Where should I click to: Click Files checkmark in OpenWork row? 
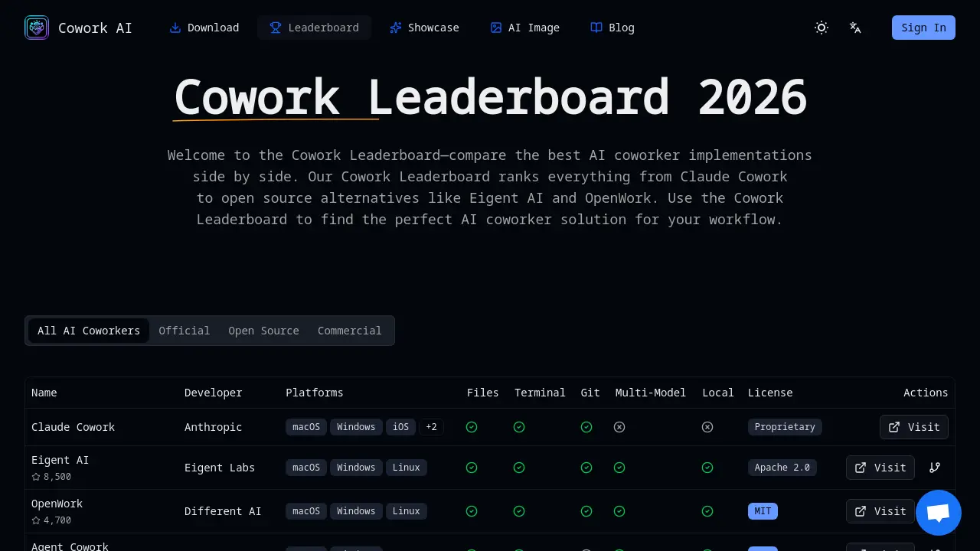472,511
